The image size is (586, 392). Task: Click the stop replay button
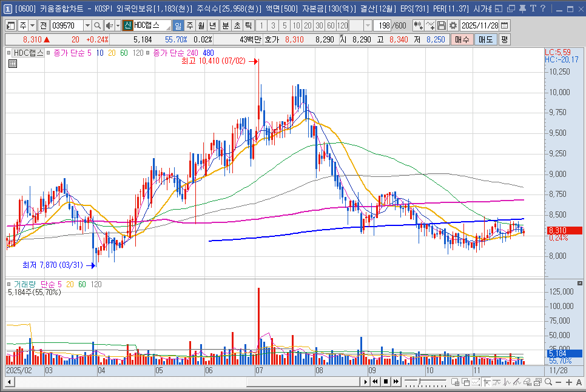click(x=386, y=382)
